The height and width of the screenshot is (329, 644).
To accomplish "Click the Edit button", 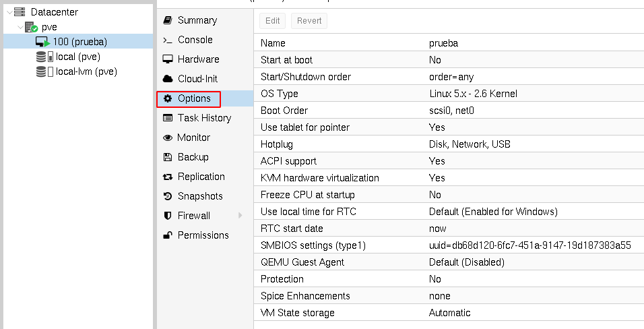I will point(272,20).
